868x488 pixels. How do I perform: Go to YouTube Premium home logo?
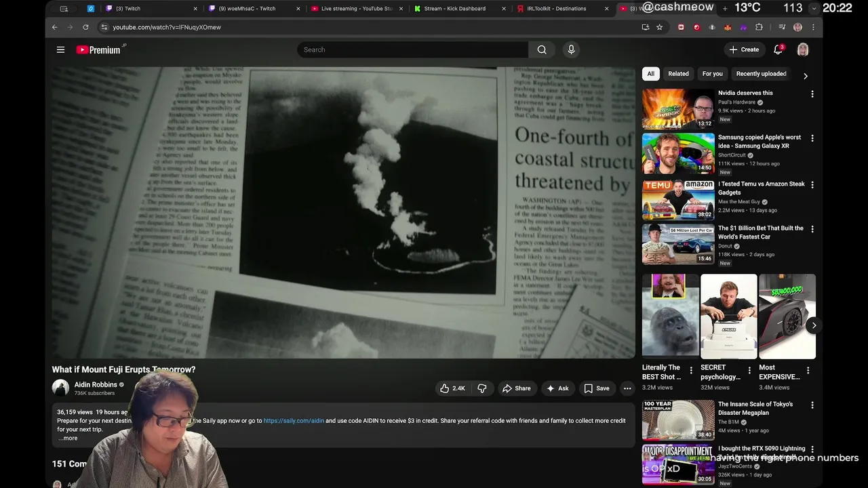(x=99, y=49)
